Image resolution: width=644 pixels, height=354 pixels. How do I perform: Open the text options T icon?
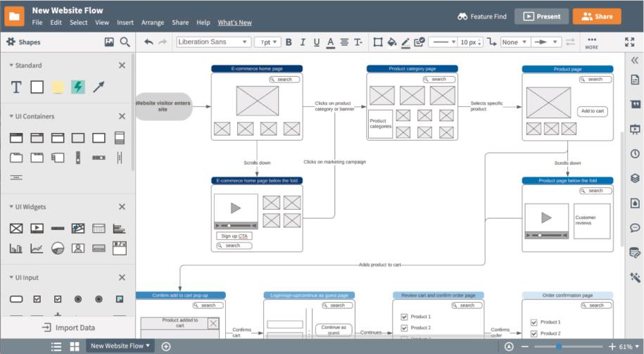coord(358,42)
